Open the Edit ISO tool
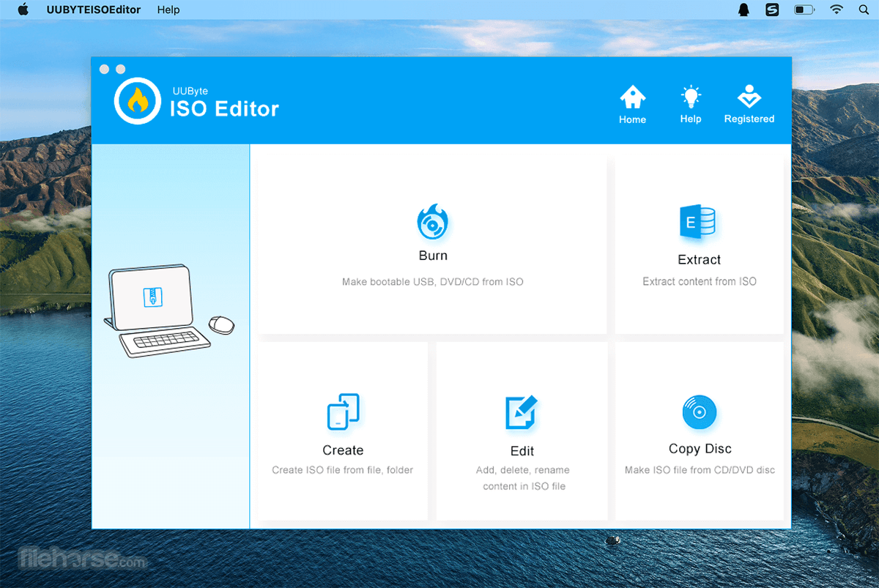Image resolution: width=879 pixels, height=588 pixels. point(521,412)
